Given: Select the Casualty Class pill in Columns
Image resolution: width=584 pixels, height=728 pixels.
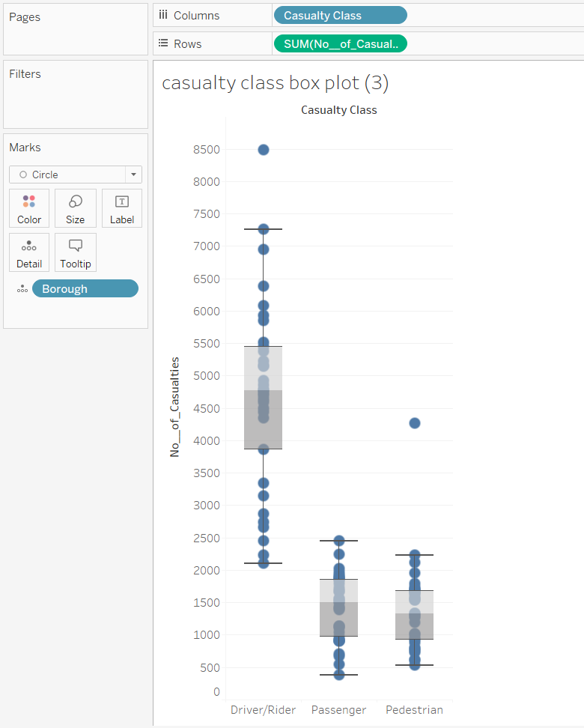Looking at the screenshot, I should click(340, 15).
